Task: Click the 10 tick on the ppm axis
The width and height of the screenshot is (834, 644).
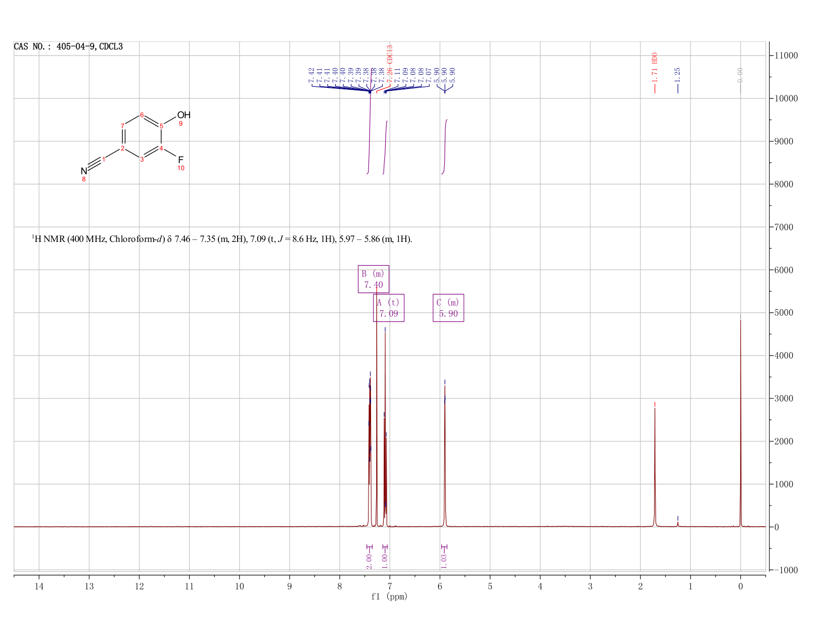Action: pyautogui.click(x=240, y=586)
